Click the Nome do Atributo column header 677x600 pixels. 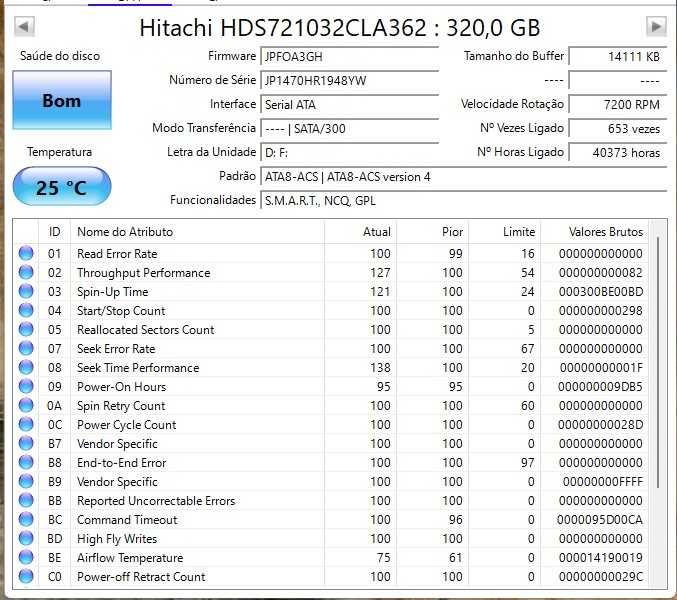(197, 232)
